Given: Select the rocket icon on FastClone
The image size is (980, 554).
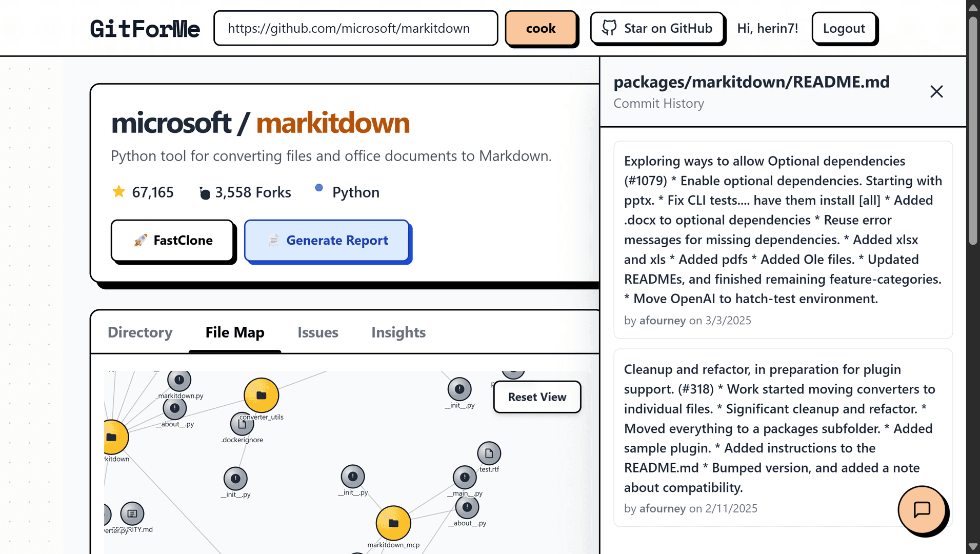Looking at the screenshot, I should pos(140,240).
